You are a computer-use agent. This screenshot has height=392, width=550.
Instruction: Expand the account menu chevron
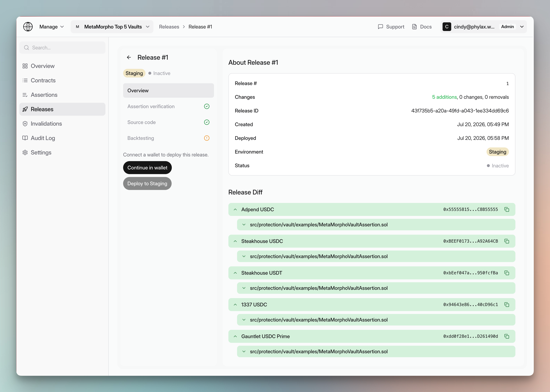point(522,26)
